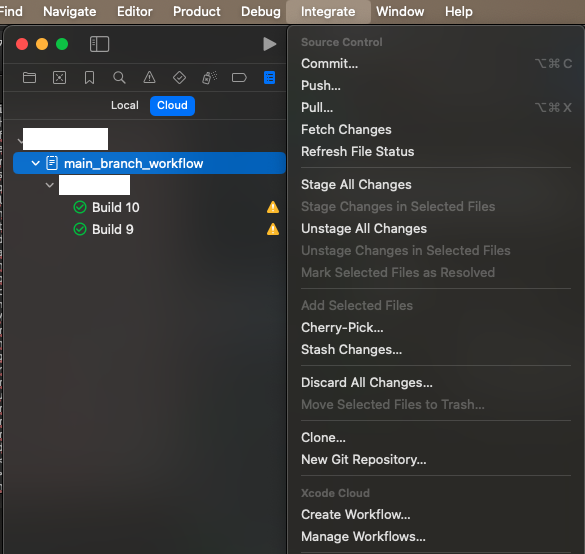Screen dimensions: 585x554
Task: Switch to the Local reports tab
Action: [x=125, y=106]
